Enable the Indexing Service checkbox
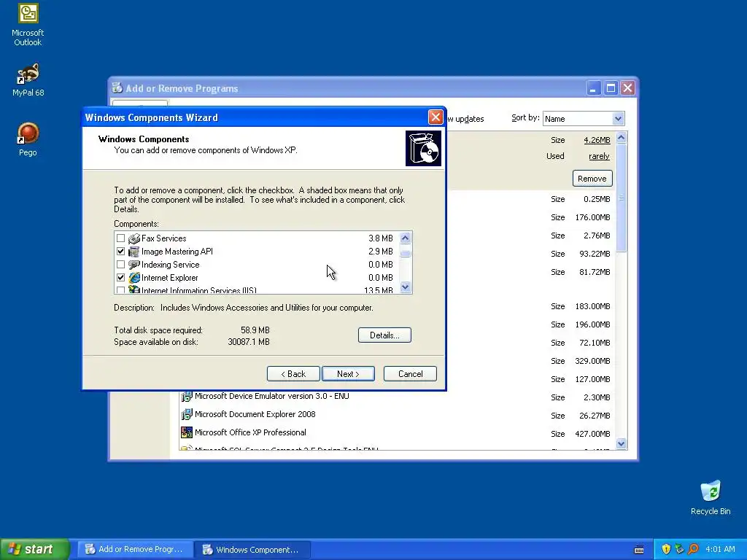 121,265
